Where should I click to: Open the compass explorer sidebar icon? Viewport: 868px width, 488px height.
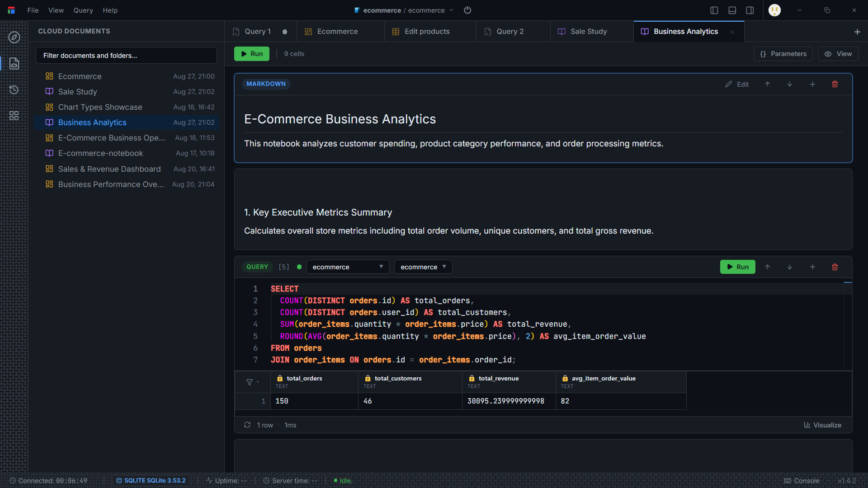[14, 37]
